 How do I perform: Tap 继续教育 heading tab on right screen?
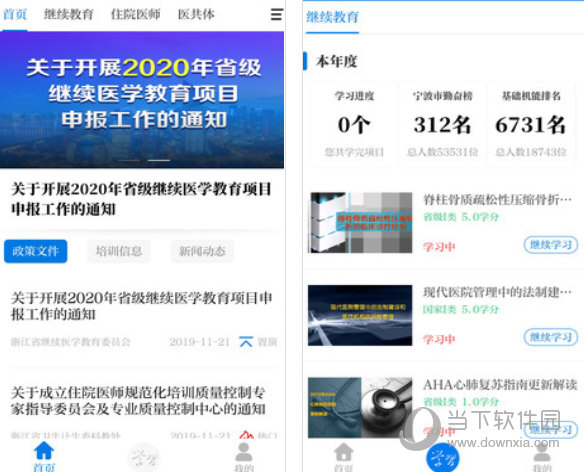click(x=332, y=17)
